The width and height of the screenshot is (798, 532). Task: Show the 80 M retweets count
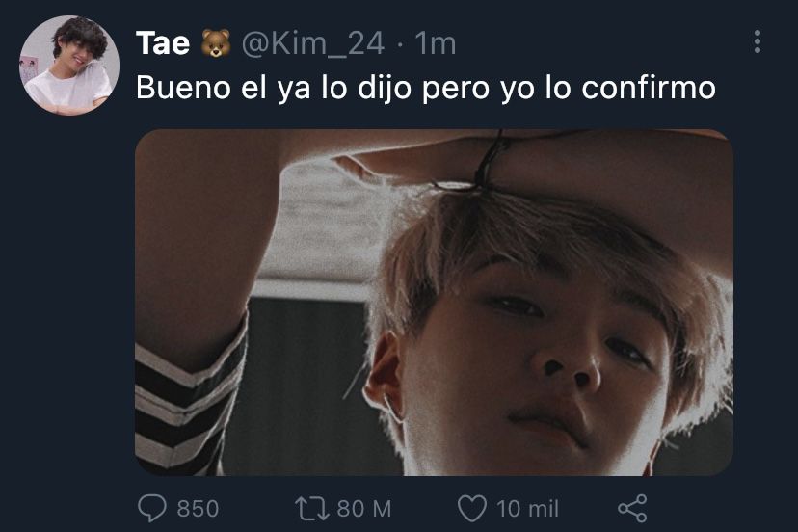pos(364,509)
